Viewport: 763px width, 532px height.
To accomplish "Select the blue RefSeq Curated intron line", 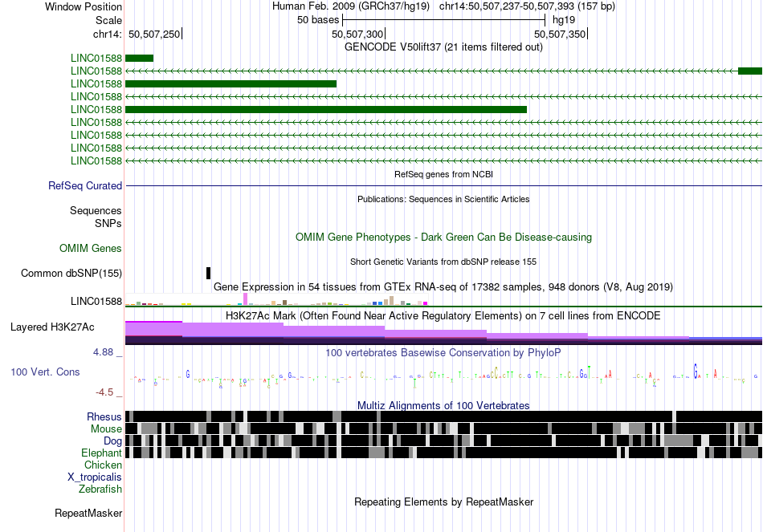I will point(444,186).
